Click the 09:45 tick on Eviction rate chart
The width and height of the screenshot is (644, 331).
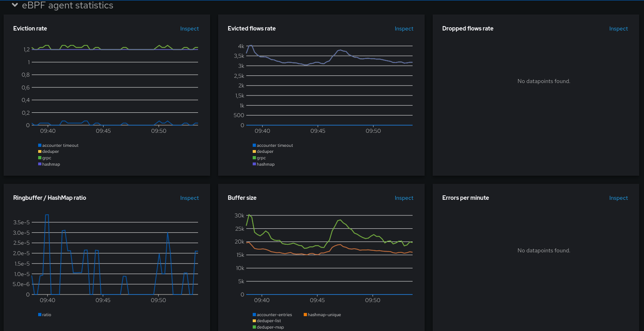103,131
